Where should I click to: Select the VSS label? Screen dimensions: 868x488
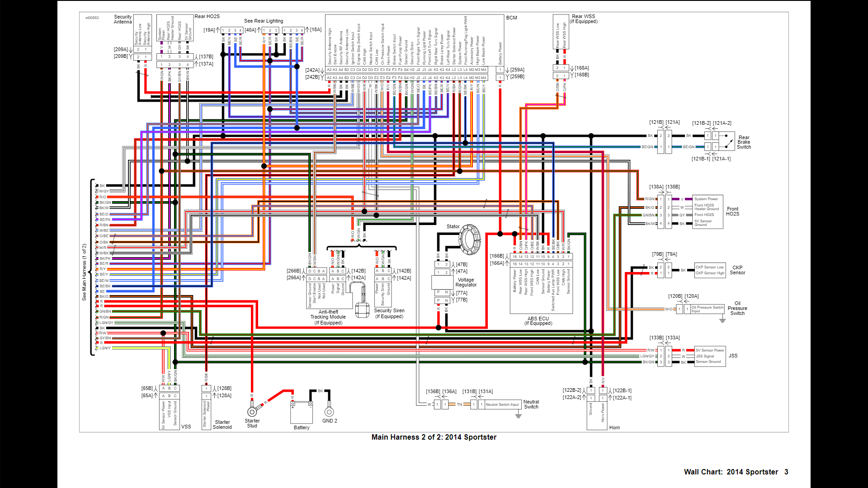(186, 427)
